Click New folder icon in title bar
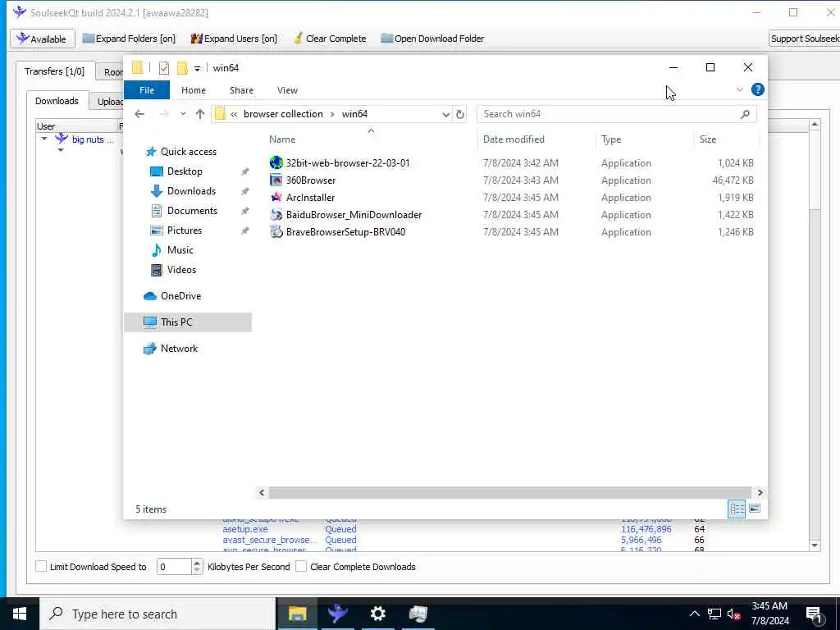This screenshot has width=840, height=630. pos(182,67)
